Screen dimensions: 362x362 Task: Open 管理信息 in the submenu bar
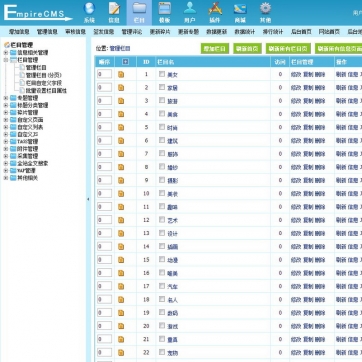coord(47,32)
